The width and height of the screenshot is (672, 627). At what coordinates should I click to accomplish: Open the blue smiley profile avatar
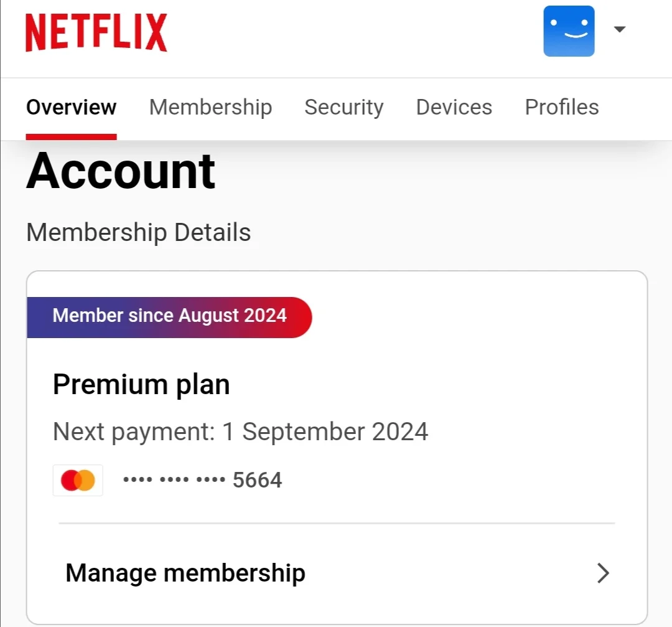(x=569, y=31)
